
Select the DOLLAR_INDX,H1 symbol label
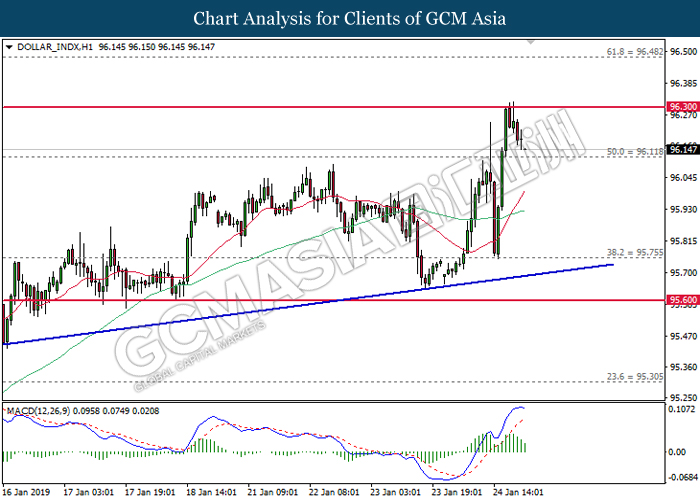pos(55,47)
